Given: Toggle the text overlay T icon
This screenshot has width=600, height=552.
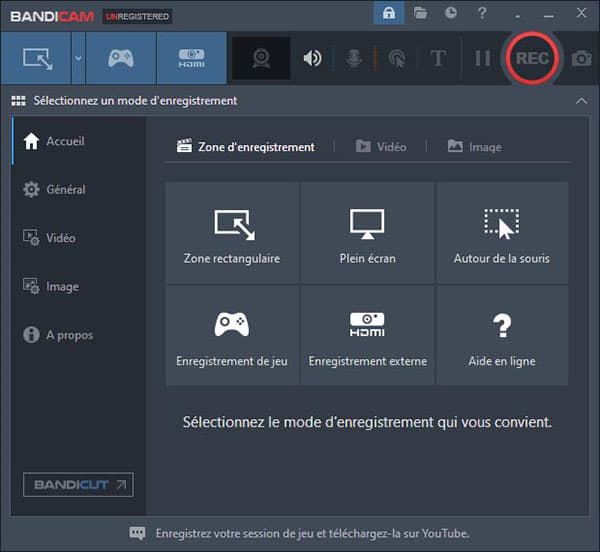Looking at the screenshot, I should pyautogui.click(x=438, y=58).
